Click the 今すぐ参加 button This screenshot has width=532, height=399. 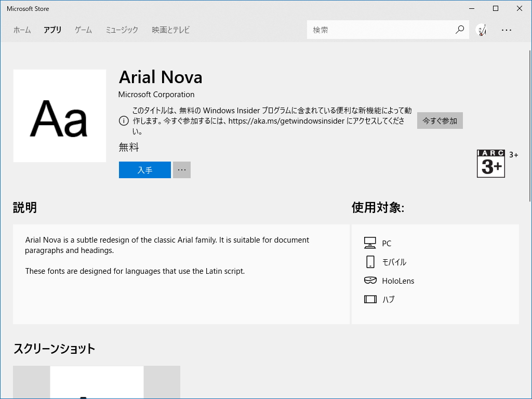[x=440, y=120]
